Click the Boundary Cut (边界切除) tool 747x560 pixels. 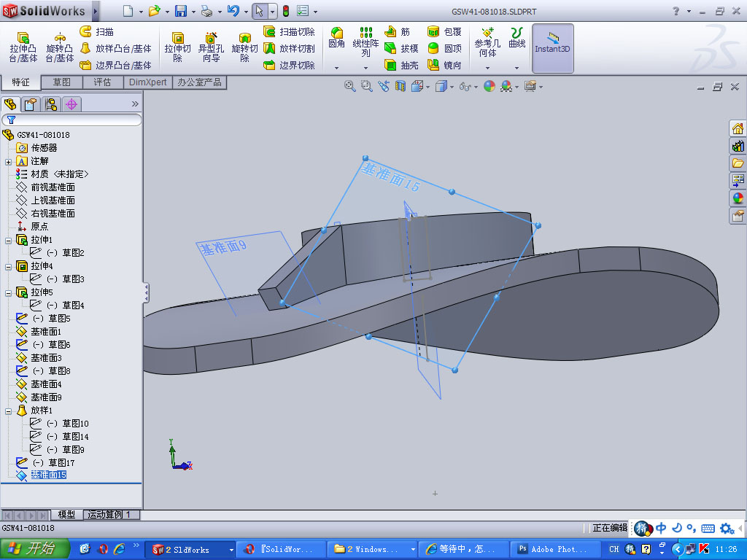point(289,65)
